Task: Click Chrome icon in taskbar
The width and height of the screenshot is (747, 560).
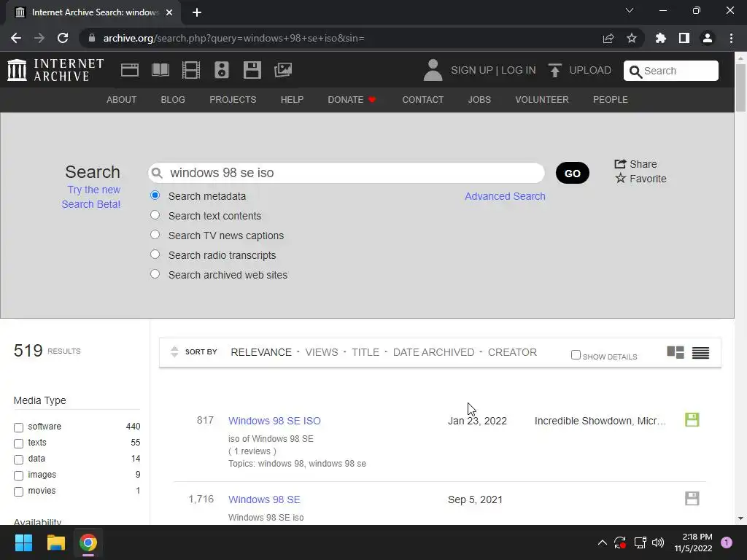Action: [x=88, y=542]
